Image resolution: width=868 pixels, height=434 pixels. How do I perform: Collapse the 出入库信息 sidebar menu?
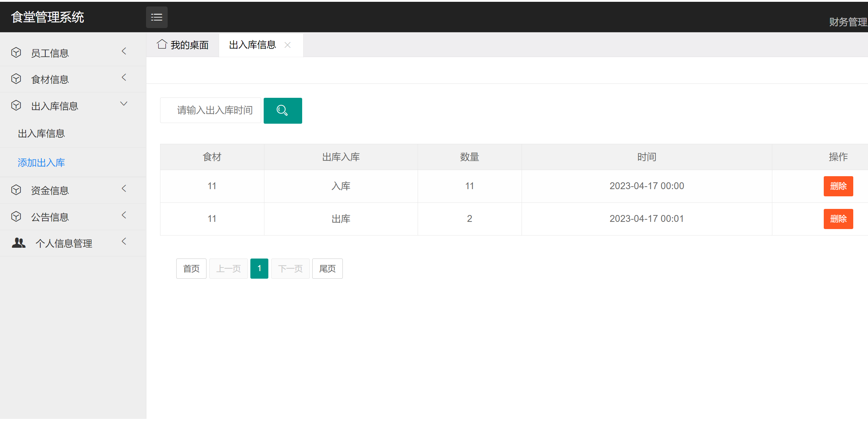pyautogui.click(x=124, y=104)
